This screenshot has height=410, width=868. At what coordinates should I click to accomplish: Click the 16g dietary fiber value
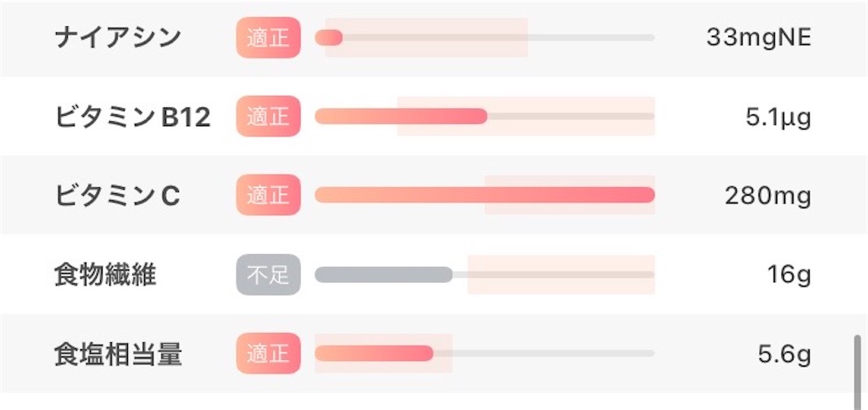click(789, 275)
